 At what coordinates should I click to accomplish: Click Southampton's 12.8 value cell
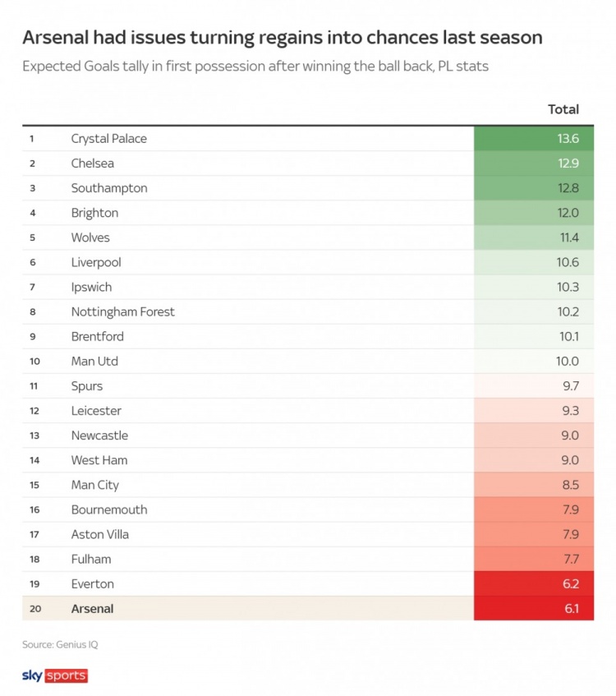pos(534,188)
